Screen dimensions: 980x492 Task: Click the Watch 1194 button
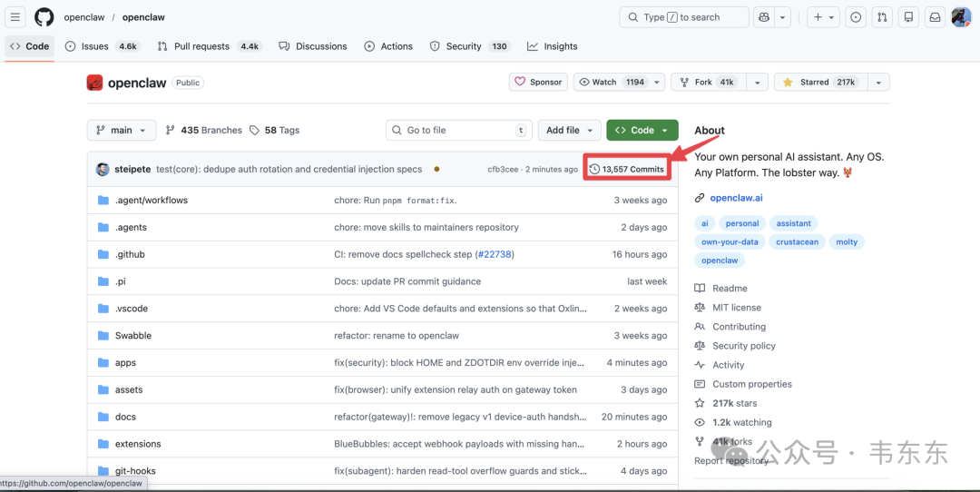(x=612, y=82)
